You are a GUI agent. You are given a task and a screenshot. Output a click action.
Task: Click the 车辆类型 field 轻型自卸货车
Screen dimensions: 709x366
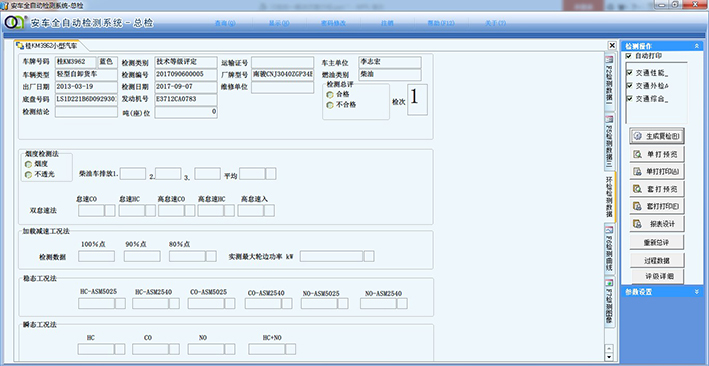pyautogui.click(x=86, y=75)
